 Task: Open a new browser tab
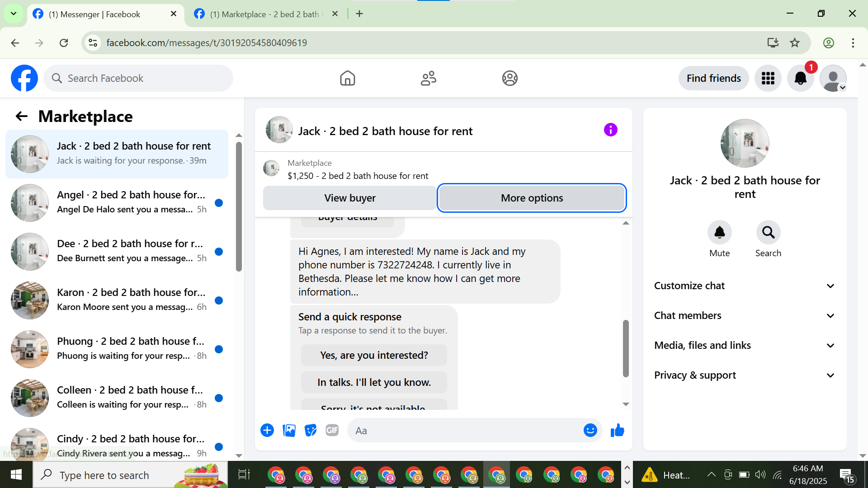(x=359, y=14)
